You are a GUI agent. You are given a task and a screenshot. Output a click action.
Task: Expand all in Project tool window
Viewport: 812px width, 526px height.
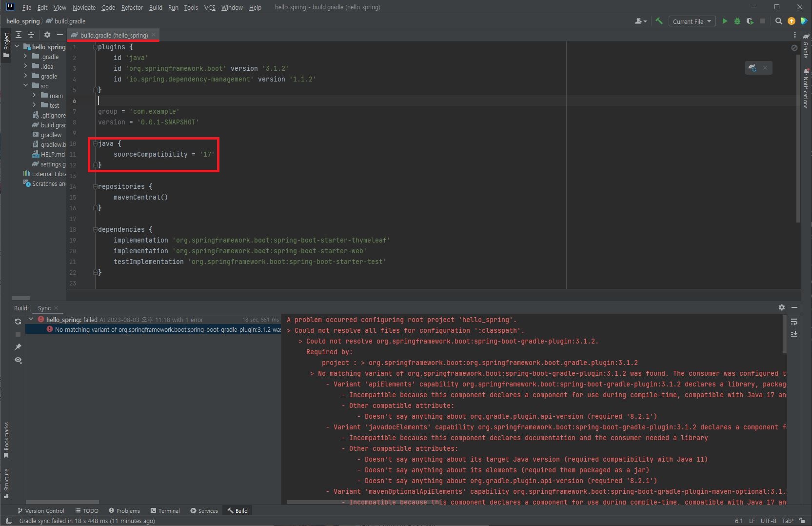[x=19, y=35]
